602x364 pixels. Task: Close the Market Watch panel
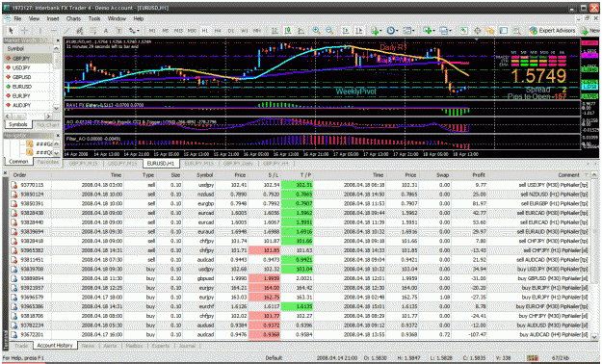point(58,39)
